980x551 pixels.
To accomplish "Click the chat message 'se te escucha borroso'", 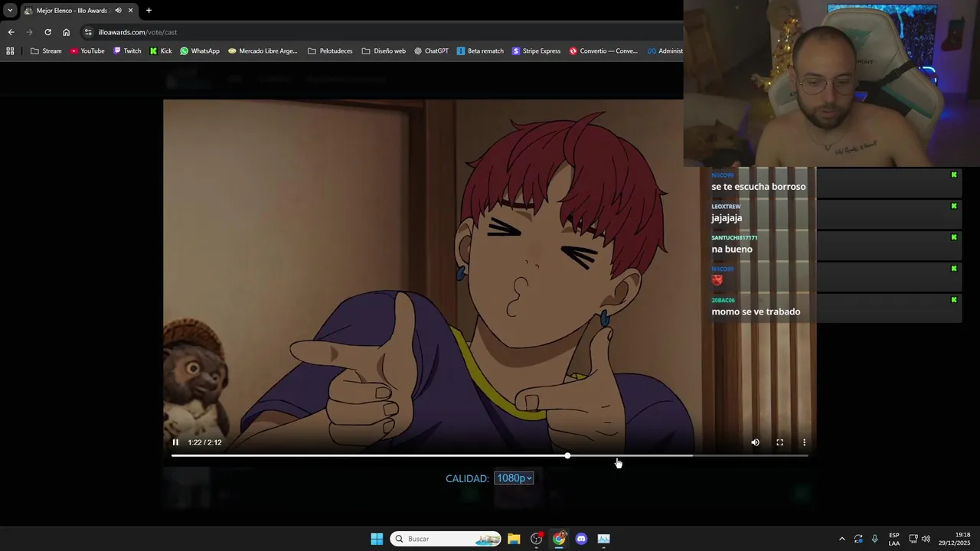I will coord(758,187).
